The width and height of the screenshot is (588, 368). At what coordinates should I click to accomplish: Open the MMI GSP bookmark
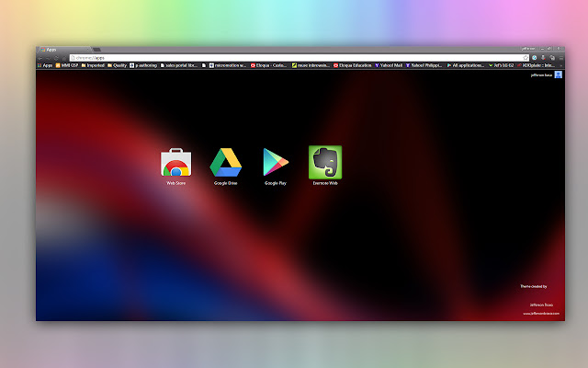pyautogui.click(x=67, y=65)
